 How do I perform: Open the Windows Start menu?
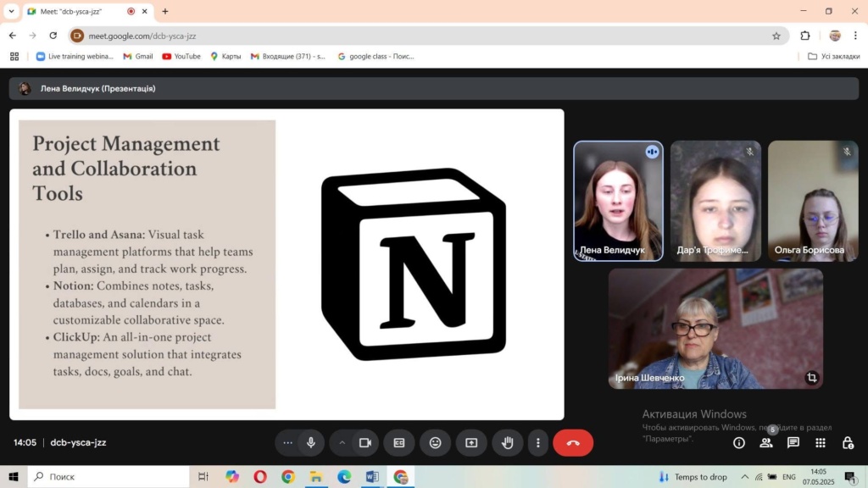click(x=14, y=476)
